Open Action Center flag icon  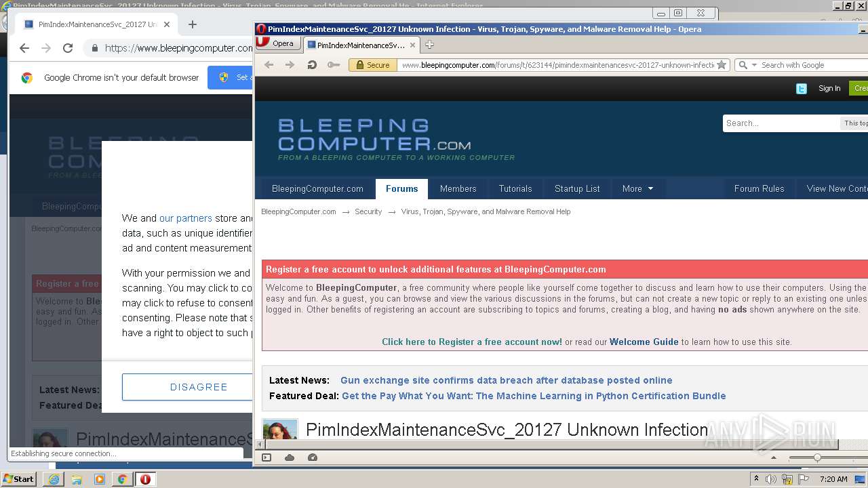tap(804, 479)
